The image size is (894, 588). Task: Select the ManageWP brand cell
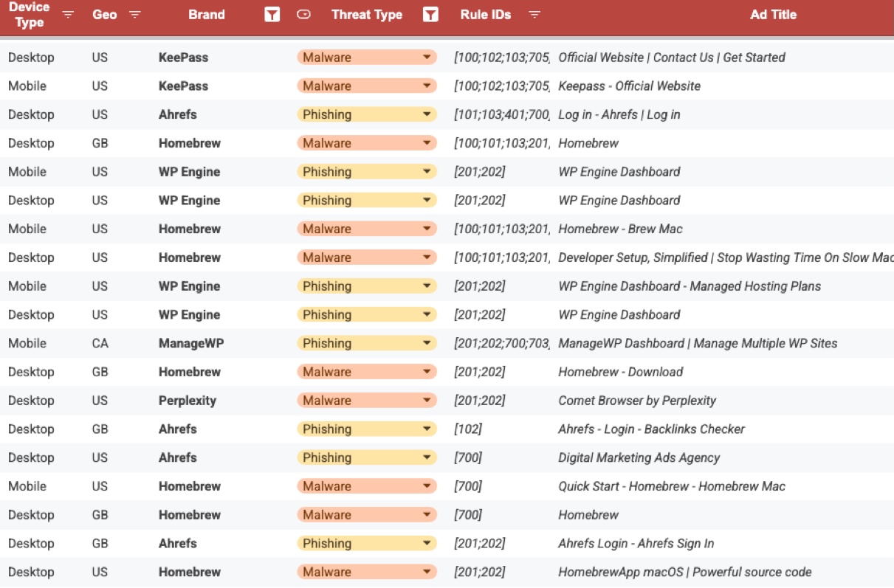[x=191, y=343]
